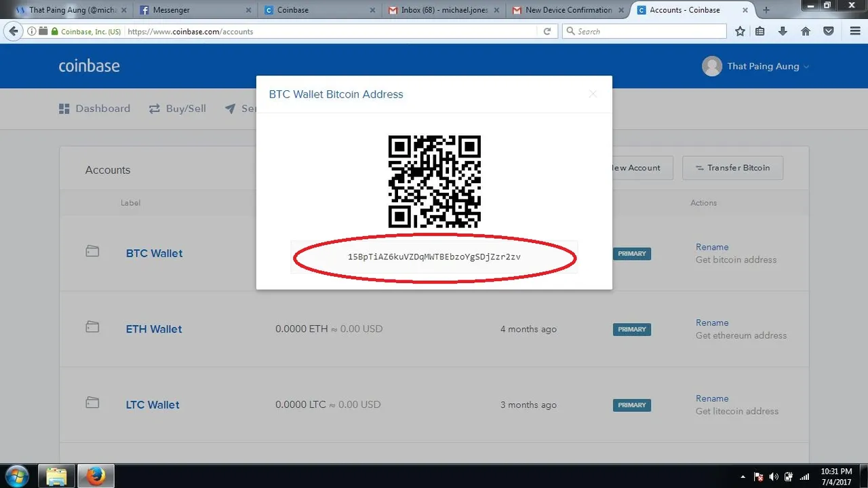Click the ETH Wallet folder icon
868x488 pixels.
click(92, 328)
